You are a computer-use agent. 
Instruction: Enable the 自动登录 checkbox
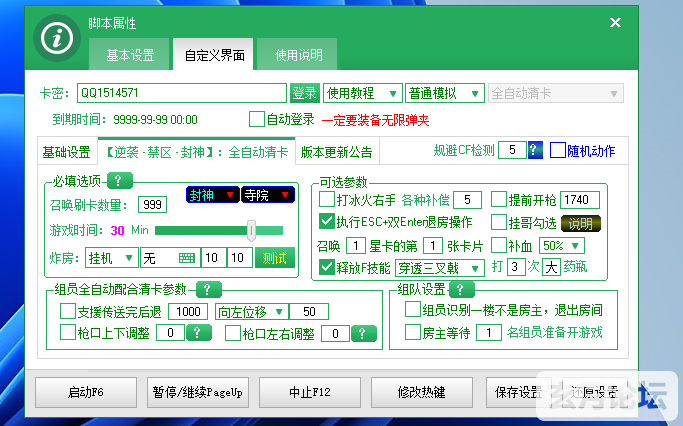pyautogui.click(x=257, y=119)
